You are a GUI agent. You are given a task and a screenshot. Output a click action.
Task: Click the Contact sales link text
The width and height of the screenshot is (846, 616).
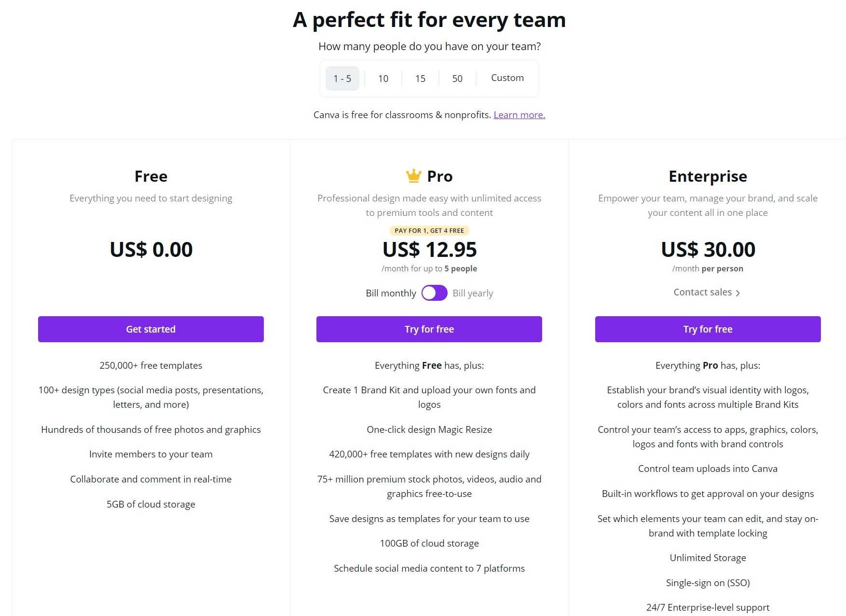[x=702, y=292]
